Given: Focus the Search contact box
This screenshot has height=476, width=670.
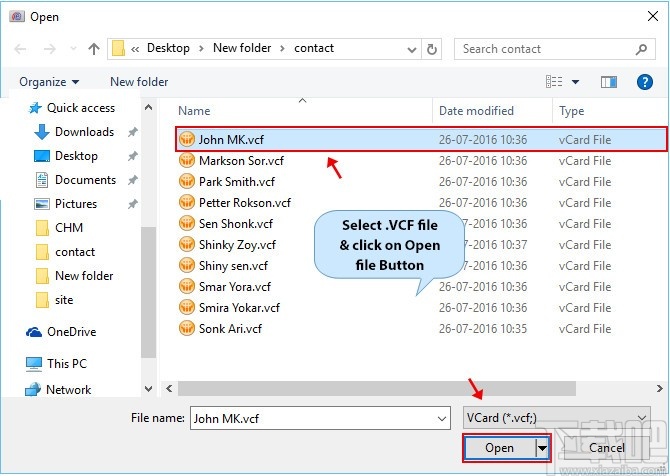Looking at the screenshot, I should pos(555,49).
